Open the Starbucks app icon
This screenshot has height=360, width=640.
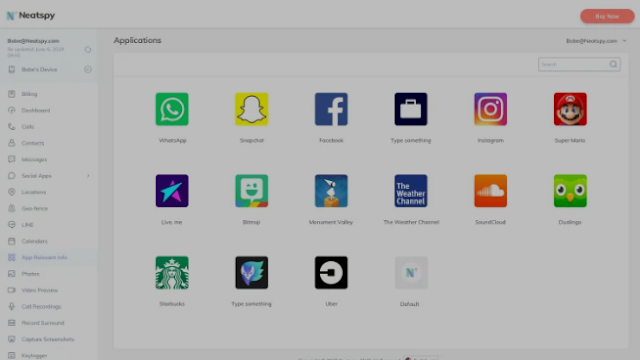[172, 272]
